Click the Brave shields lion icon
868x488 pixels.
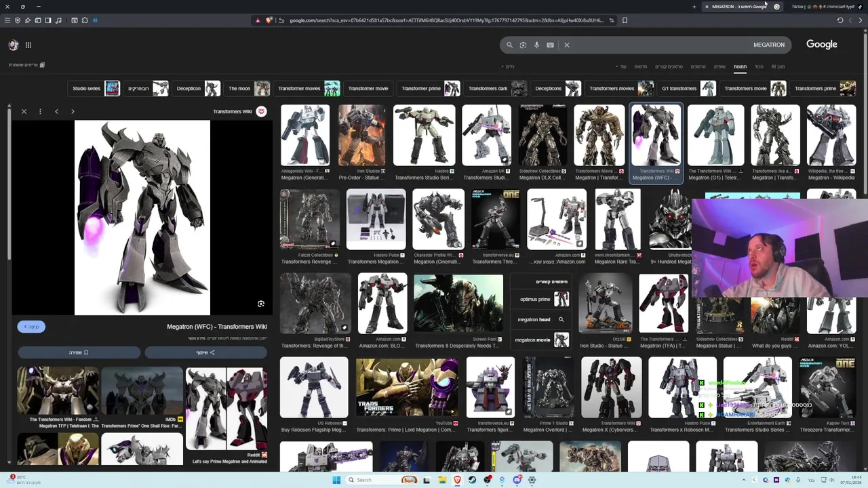click(x=269, y=20)
